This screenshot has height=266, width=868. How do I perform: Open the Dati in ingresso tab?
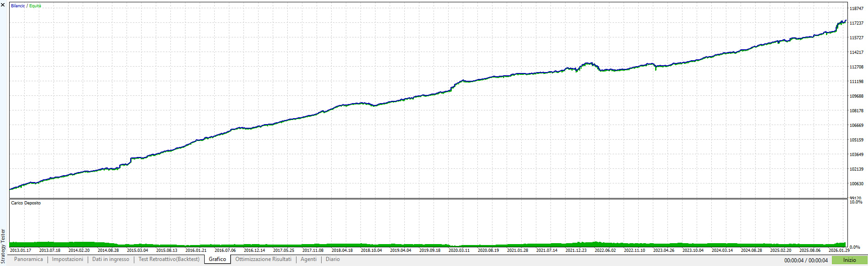111,259
